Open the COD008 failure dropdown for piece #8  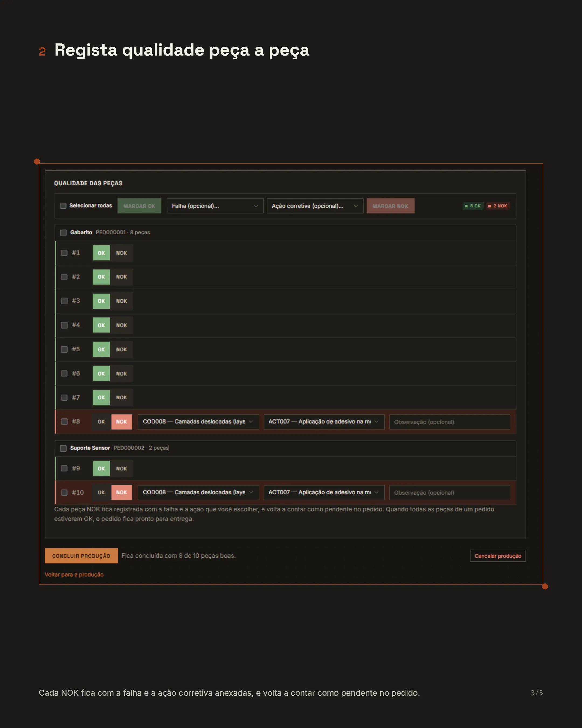[x=198, y=422]
